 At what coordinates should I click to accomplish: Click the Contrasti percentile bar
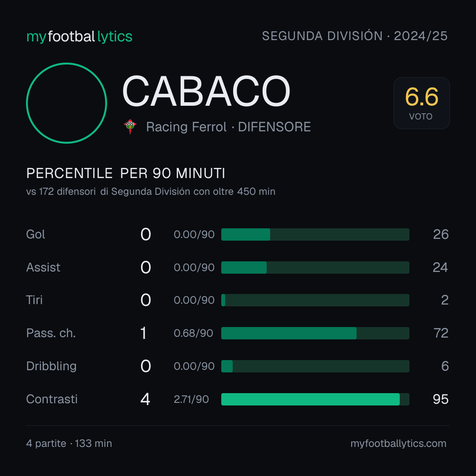[315, 399]
